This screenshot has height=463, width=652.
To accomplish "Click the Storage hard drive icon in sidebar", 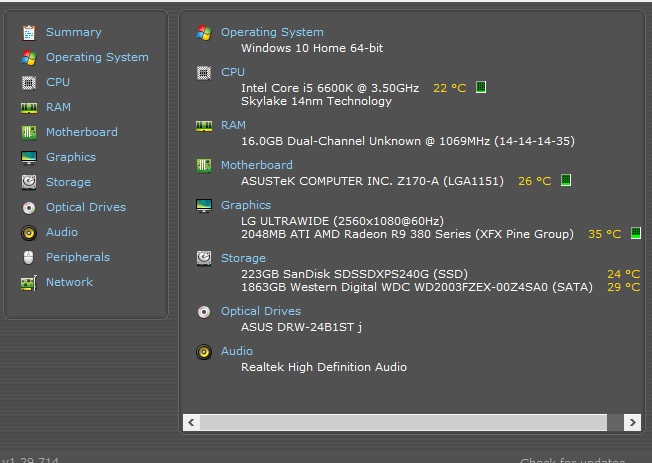I will coord(29,182).
